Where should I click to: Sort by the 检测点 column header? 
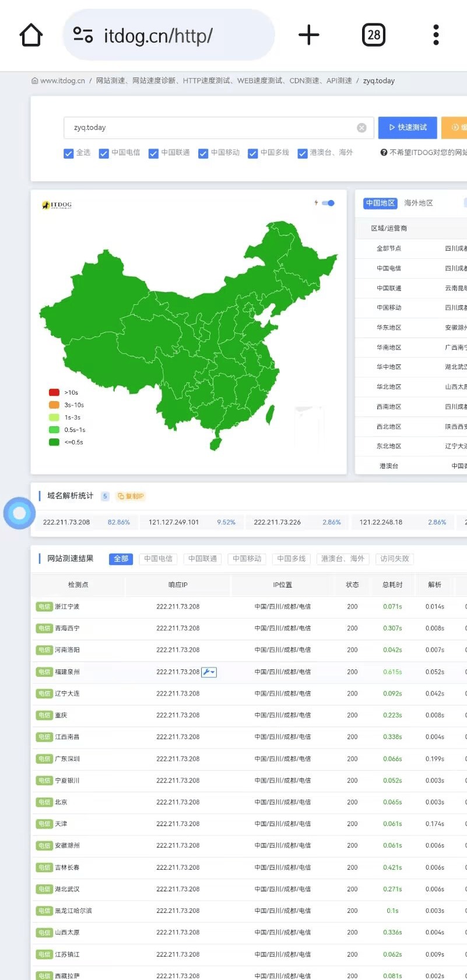coord(78,585)
